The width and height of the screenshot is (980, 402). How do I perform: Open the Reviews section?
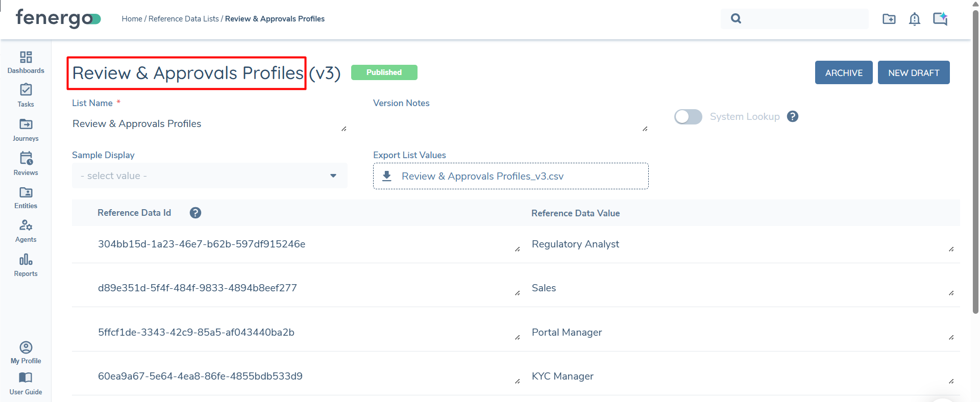[x=26, y=163]
